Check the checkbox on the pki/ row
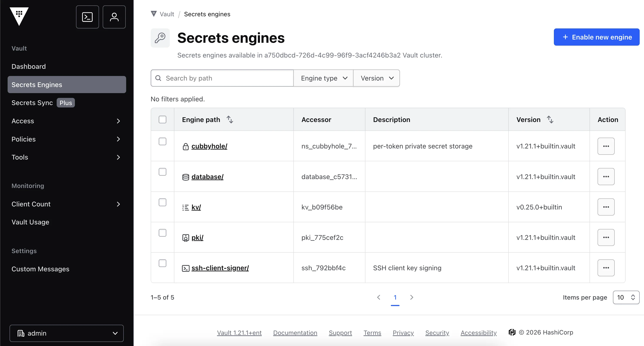Viewport: 644px width, 346px height. [162, 232]
